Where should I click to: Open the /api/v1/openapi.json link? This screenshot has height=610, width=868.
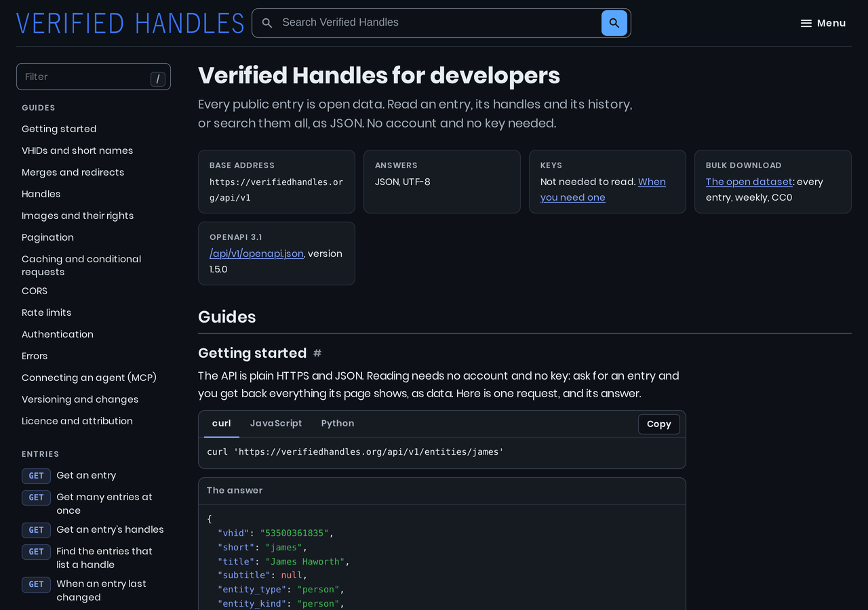click(256, 253)
